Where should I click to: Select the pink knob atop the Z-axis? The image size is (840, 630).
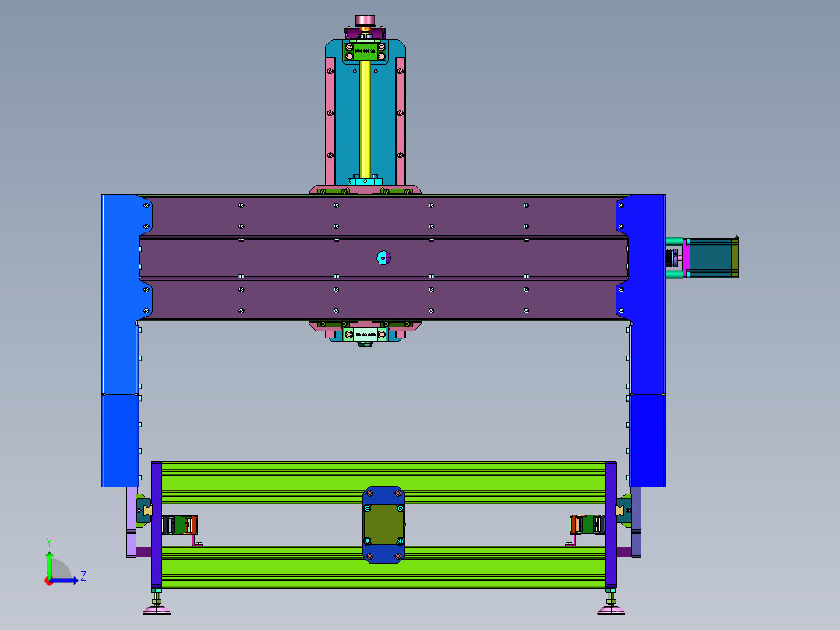point(365,20)
